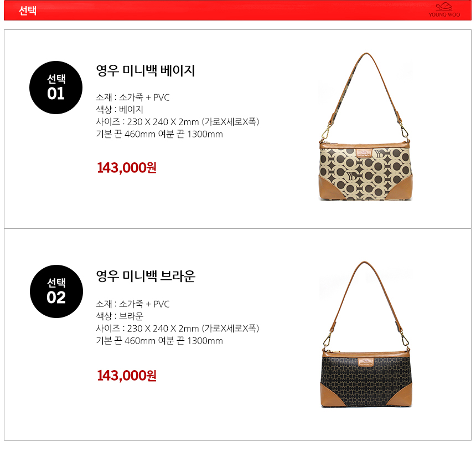Click the Young Woo turtle logo
Image resolution: width=476 pixels, height=461 pixels.
pyautogui.click(x=444, y=11)
